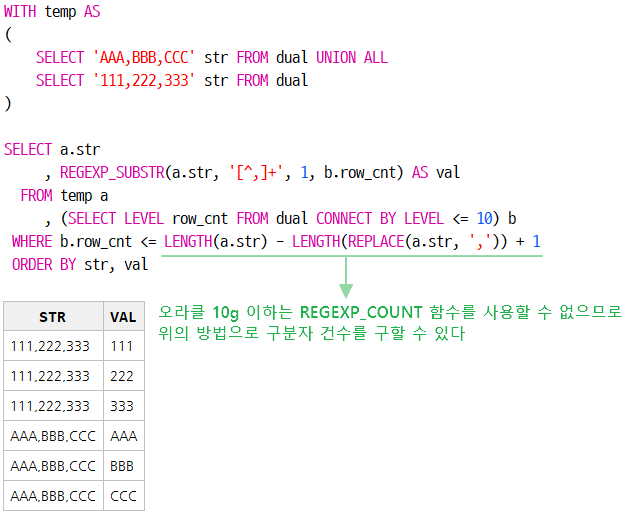Select the cell with value BBB
630x514 pixels.
tap(124, 466)
